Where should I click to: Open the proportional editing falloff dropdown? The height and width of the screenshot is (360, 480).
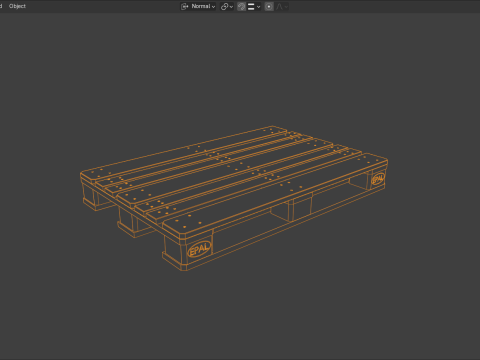coord(281,6)
